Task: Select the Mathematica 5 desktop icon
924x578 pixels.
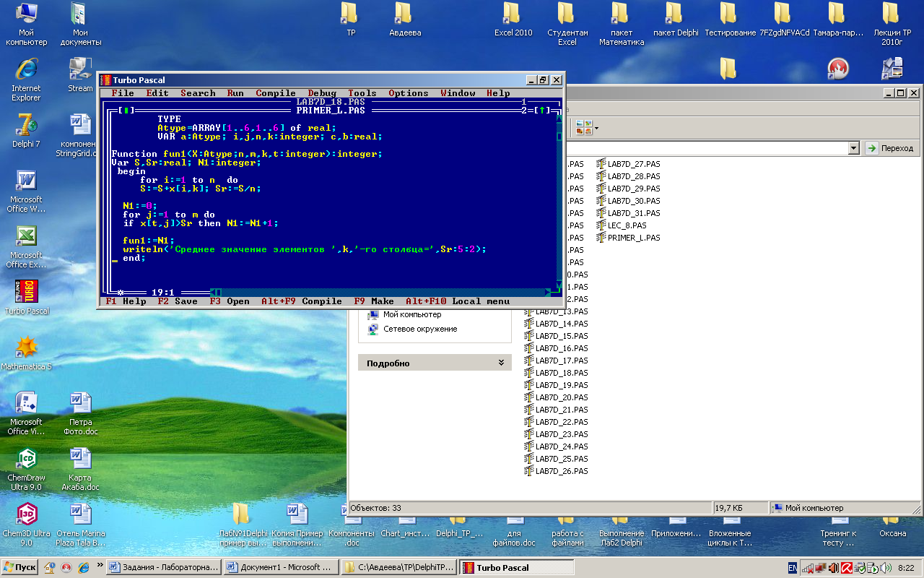Action: click(27, 353)
